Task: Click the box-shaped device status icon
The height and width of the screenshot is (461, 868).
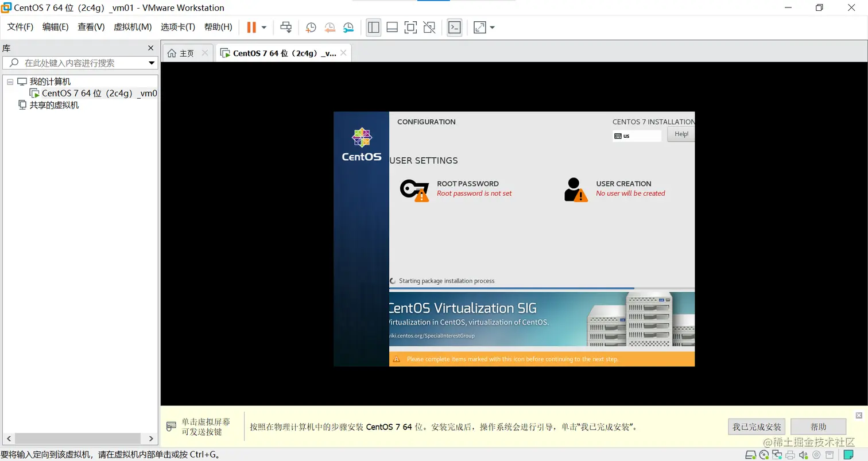Action: (x=830, y=455)
